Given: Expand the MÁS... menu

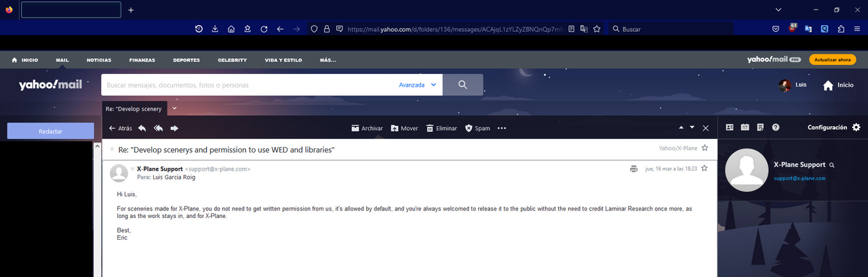Looking at the screenshot, I should (x=328, y=60).
